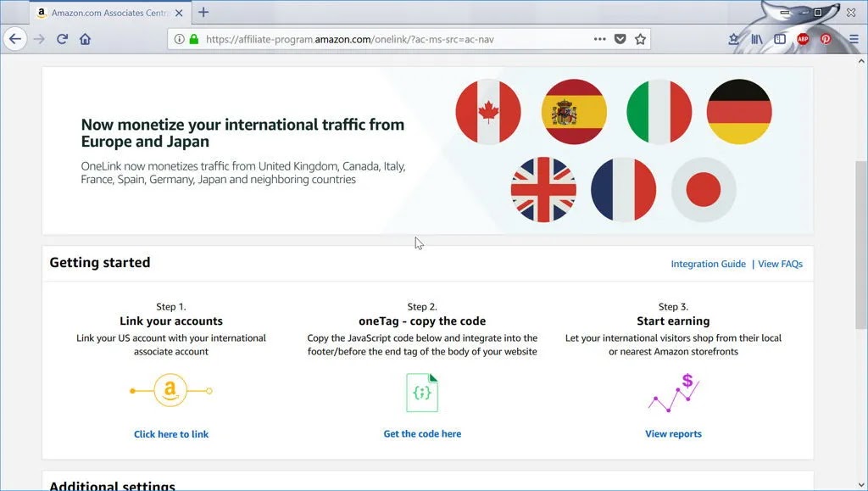Bookmark this page with the star icon
The height and width of the screenshot is (491, 868).
[x=641, y=39]
